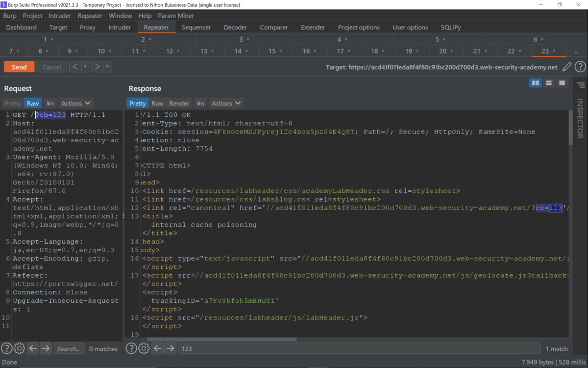Open Request search help icon

click(x=6, y=348)
